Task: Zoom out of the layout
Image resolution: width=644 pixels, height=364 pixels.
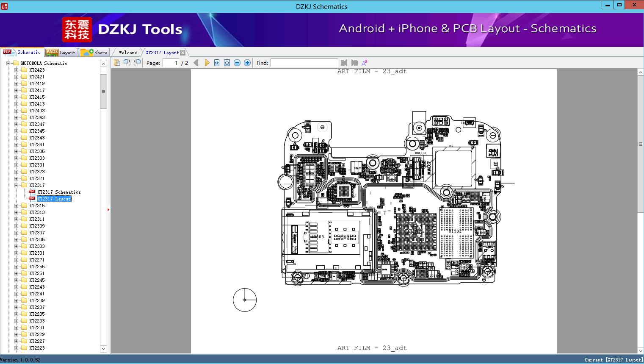Action: point(237,63)
